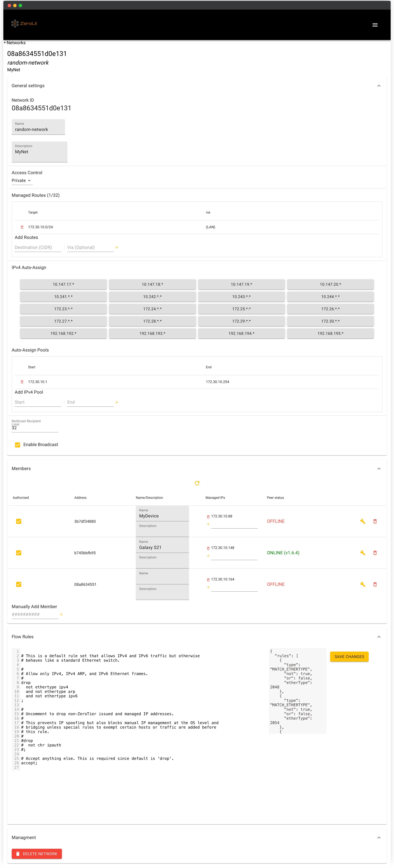
Task: Toggle authorization for b745bbfb95
Action: pyautogui.click(x=19, y=553)
